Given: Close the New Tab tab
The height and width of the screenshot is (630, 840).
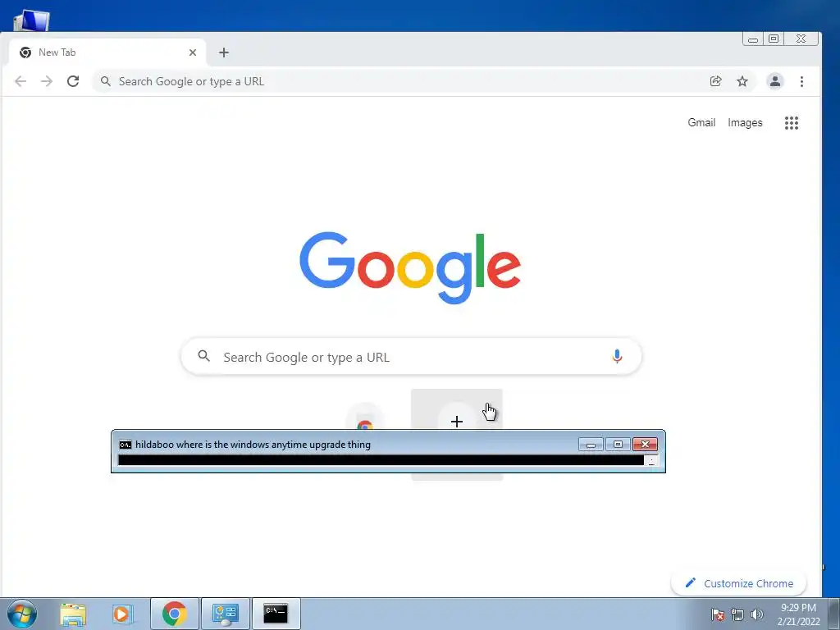Looking at the screenshot, I should click(193, 52).
